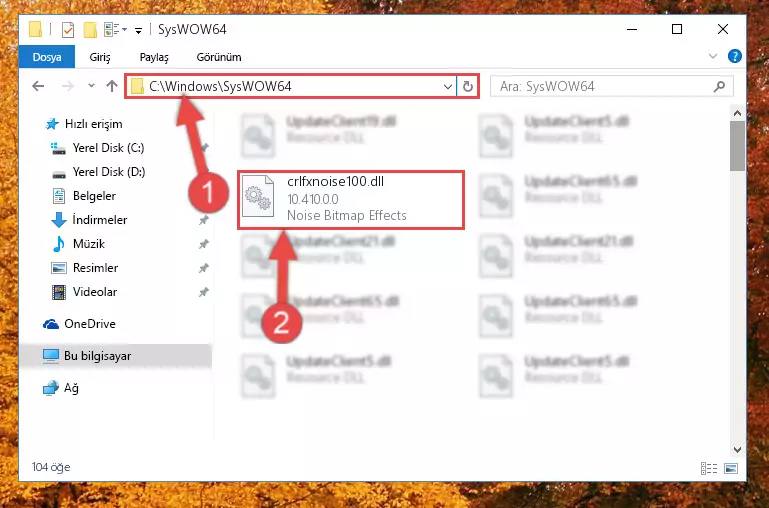The height and width of the screenshot is (508, 769).
Task: Click the Noise Bitmap Effects description text
Action: [x=347, y=215]
